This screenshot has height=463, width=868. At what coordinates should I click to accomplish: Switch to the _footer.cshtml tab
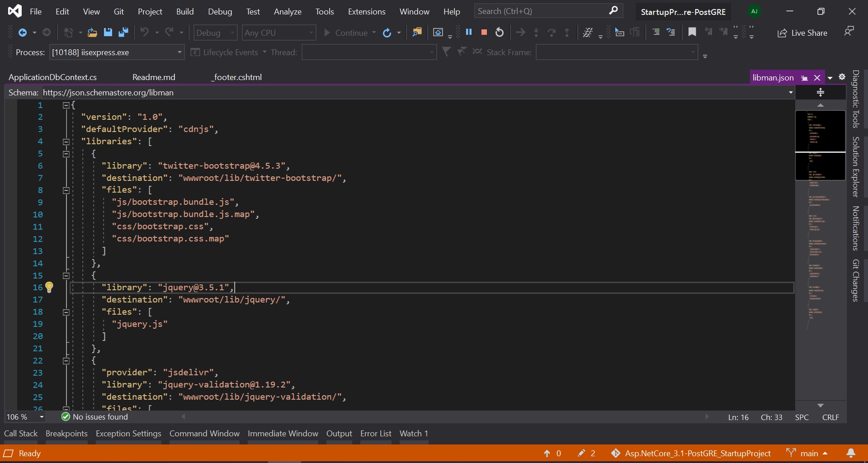(x=236, y=77)
